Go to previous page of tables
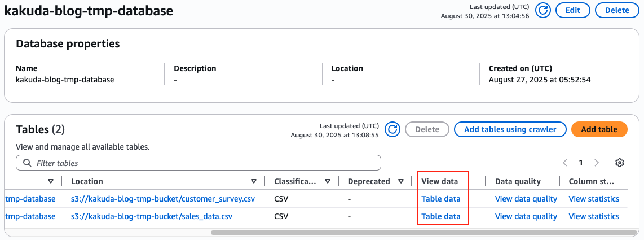 565,163
